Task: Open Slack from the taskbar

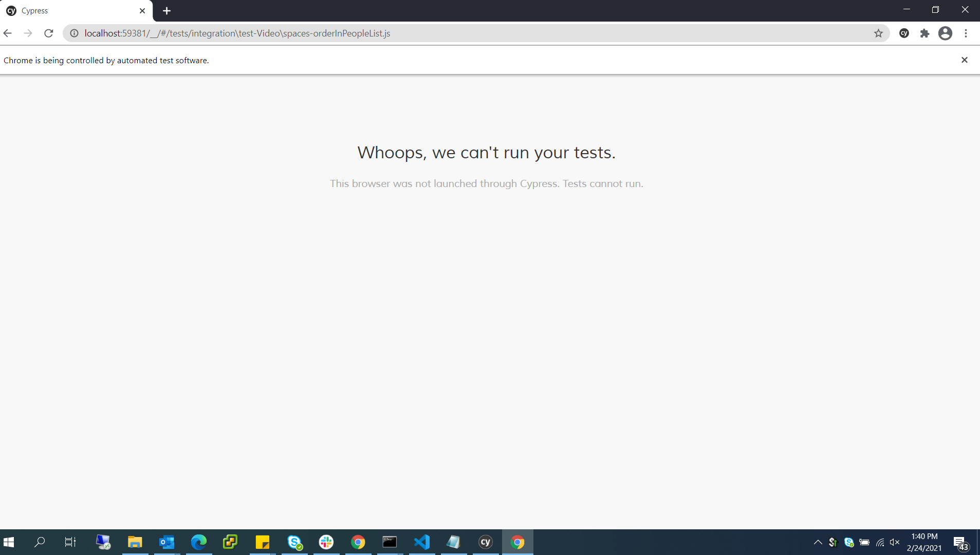Action: [x=326, y=542]
